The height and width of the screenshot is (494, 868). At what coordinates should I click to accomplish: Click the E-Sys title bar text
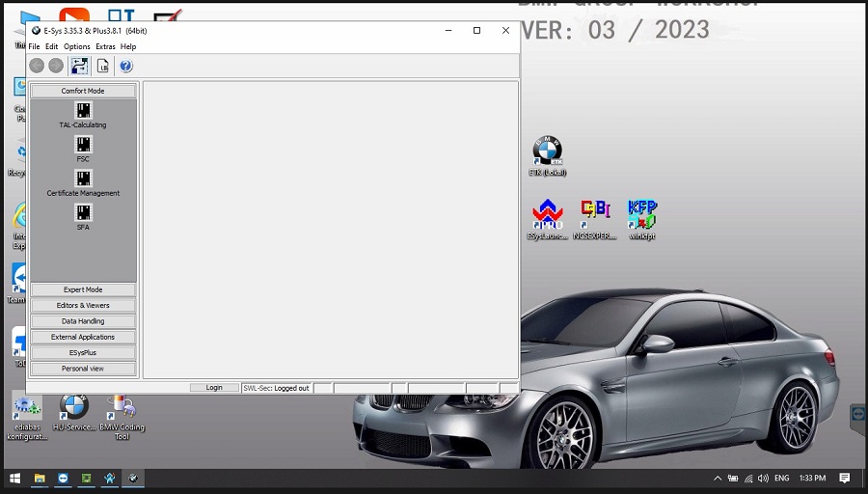pos(95,31)
